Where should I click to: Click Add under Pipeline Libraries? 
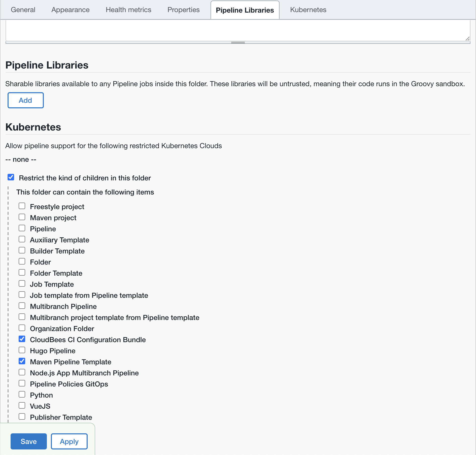[x=25, y=100]
